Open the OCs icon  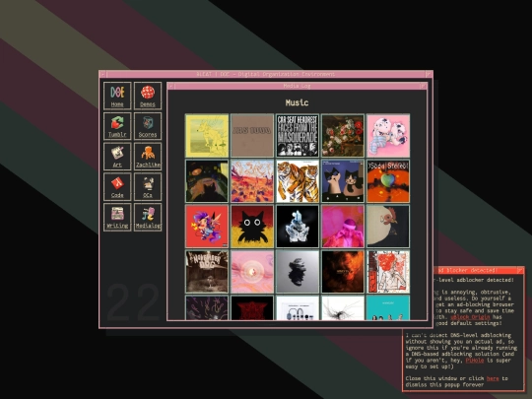click(148, 186)
